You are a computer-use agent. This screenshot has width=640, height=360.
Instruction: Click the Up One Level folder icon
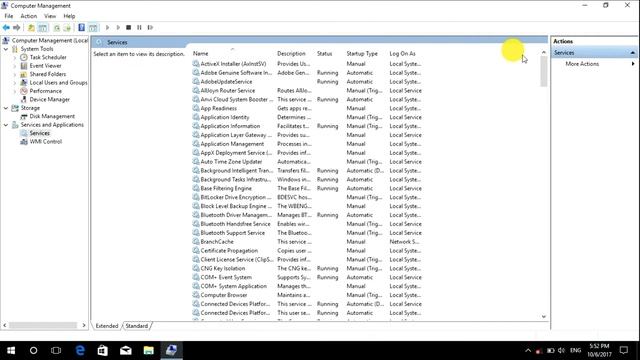point(31,28)
